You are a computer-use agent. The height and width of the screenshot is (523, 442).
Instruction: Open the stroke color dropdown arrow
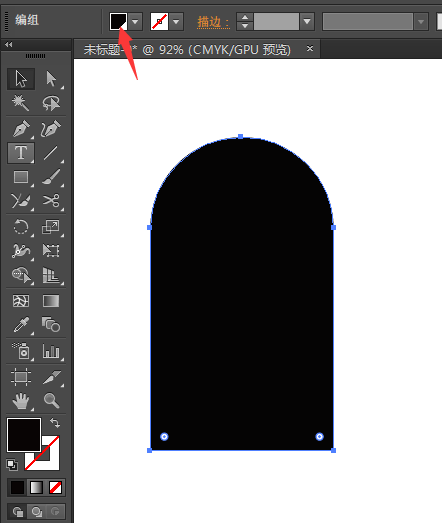click(176, 22)
